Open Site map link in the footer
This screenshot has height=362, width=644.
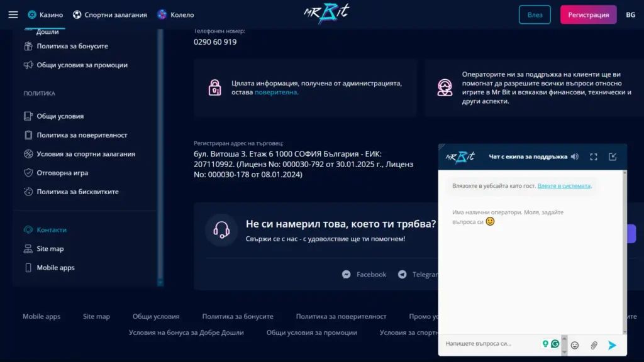click(x=96, y=317)
